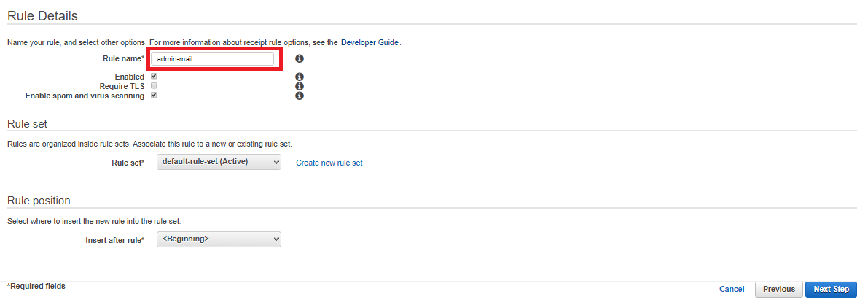Screen dimensions: 868x302
Task: Disable the spam and virus scanning checkbox
Action: 154,96
